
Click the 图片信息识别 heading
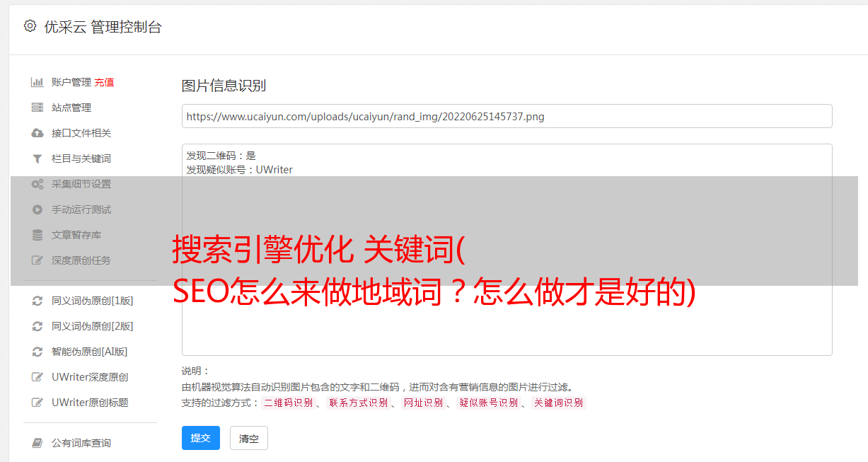[x=224, y=86]
